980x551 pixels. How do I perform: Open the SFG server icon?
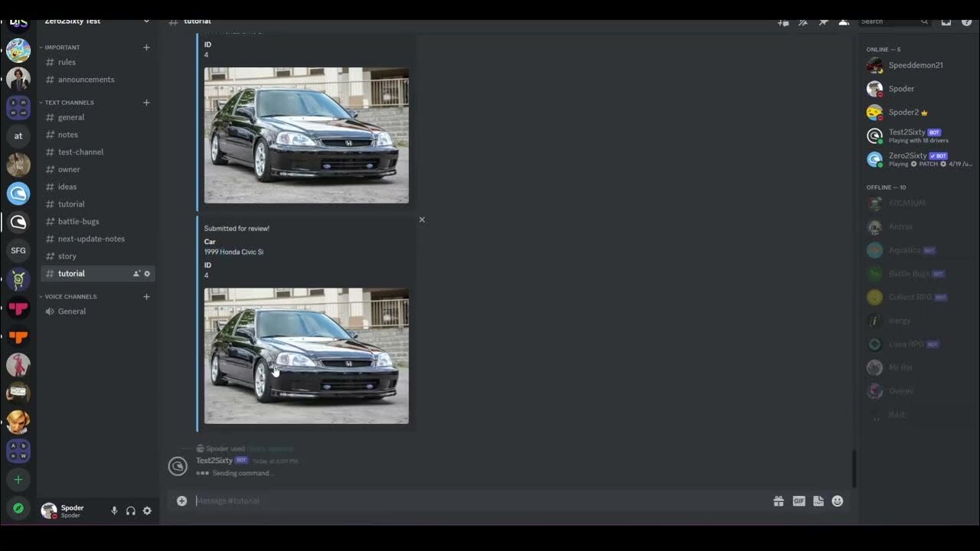[18, 250]
